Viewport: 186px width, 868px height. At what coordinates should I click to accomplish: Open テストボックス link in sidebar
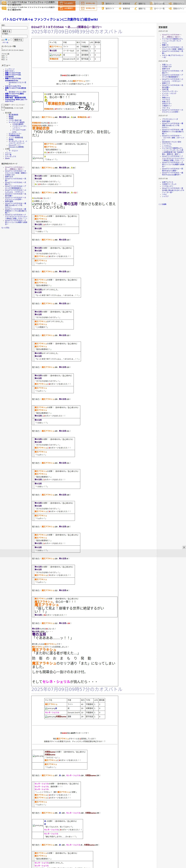pyautogui.click(x=10, y=157)
